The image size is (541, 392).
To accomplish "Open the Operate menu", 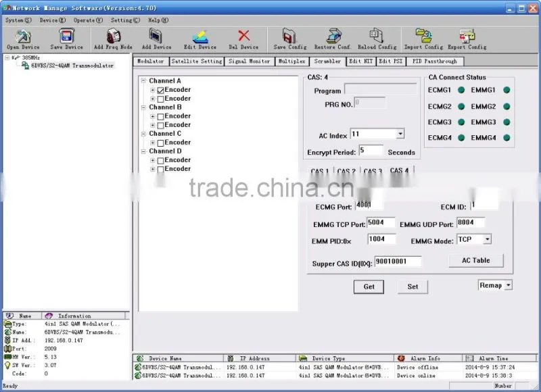I will coord(88,20).
